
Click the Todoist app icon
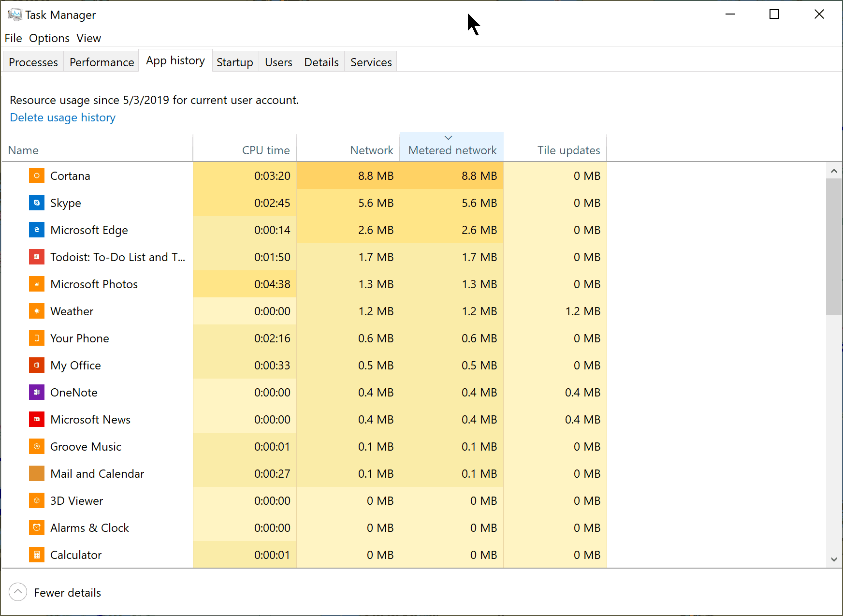pos(37,257)
